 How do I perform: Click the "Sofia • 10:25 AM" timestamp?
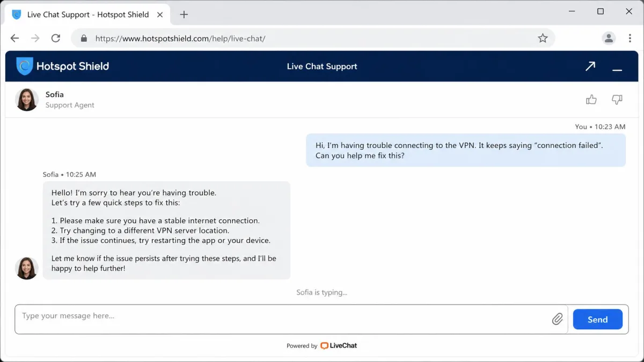(70, 174)
